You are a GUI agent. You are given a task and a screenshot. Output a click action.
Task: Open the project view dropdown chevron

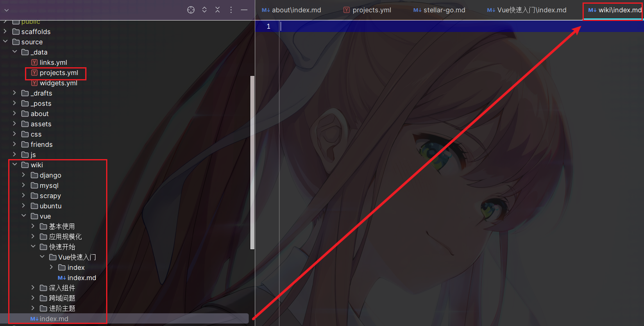click(7, 10)
